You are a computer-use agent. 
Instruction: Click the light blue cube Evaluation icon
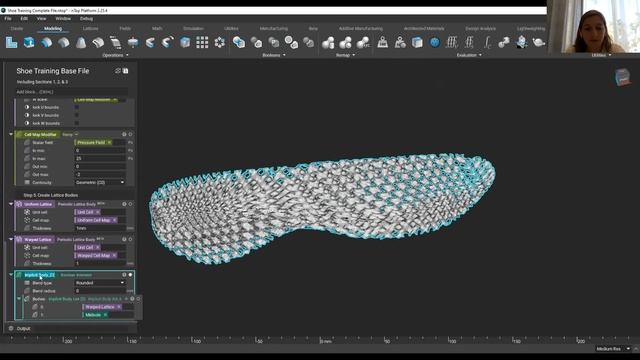(417, 42)
